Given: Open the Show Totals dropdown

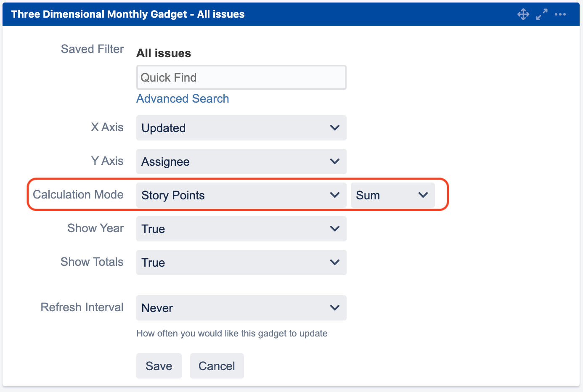Looking at the screenshot, I should click(241, 262).
